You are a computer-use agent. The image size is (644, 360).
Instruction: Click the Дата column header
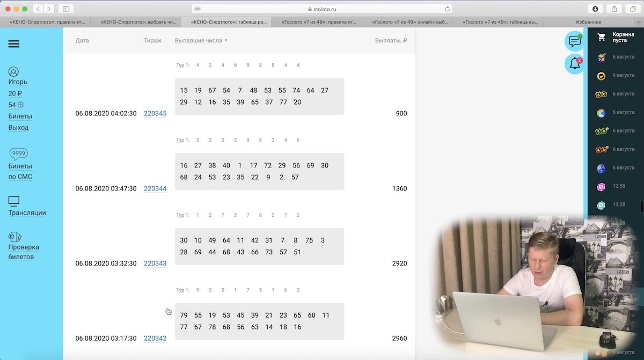point(82,41)
